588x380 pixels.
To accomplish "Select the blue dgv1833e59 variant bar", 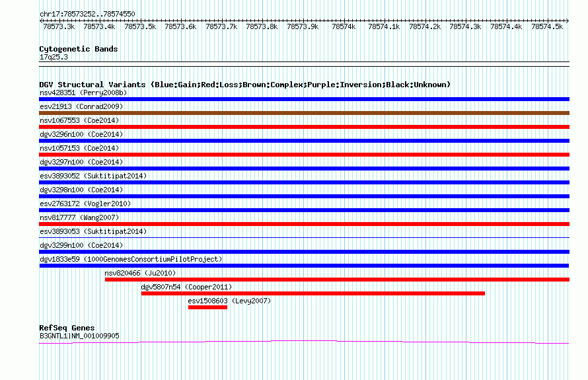I will (304, 266).
